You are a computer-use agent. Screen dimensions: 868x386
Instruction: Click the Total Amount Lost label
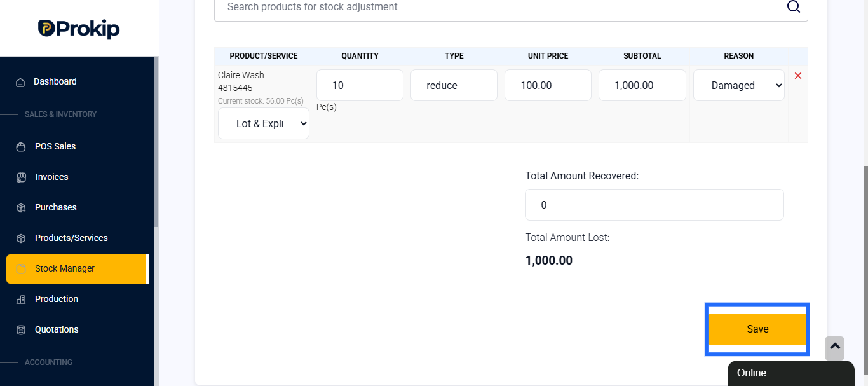(x=567, y=237)
